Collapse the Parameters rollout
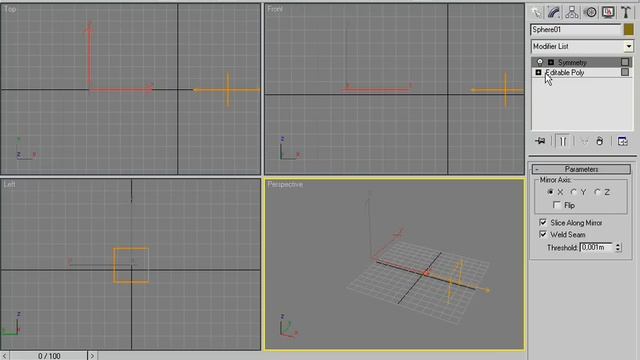640x360 pixels. (x=581, y=169)
